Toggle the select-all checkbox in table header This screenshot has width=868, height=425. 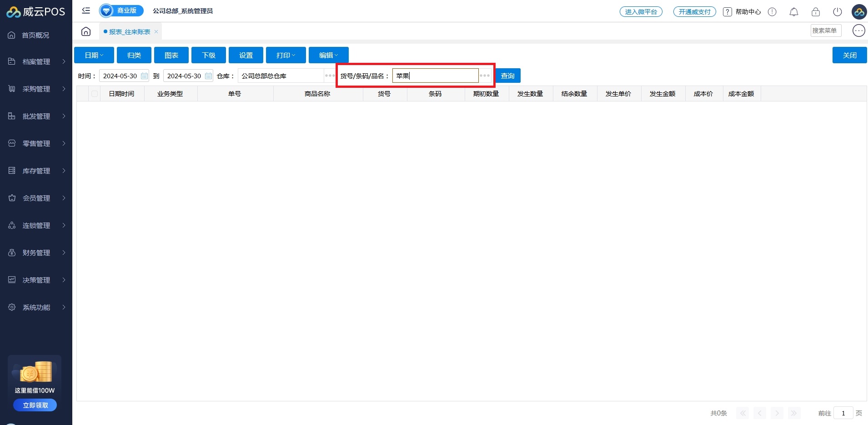tap(95, 94)
